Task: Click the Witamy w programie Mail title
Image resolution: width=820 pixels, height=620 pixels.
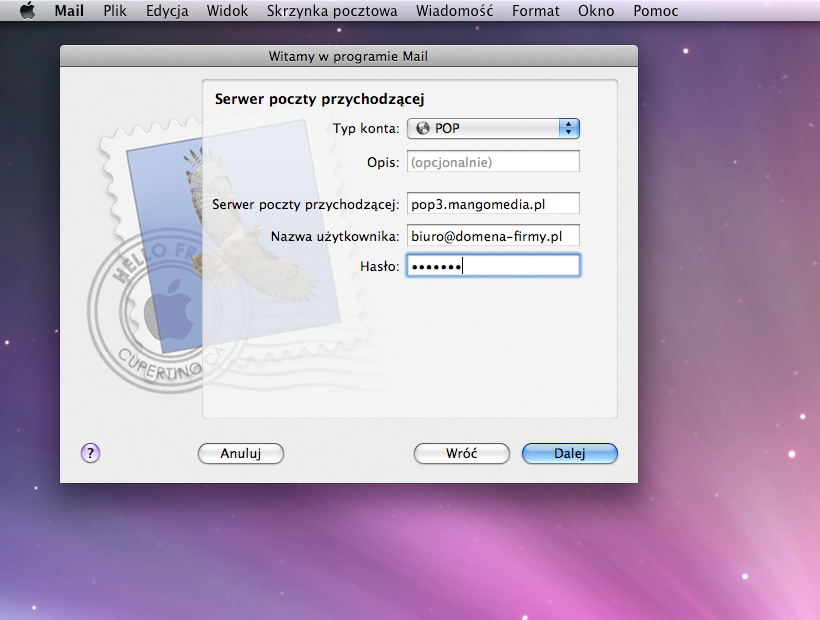Action: coord(348,56)
